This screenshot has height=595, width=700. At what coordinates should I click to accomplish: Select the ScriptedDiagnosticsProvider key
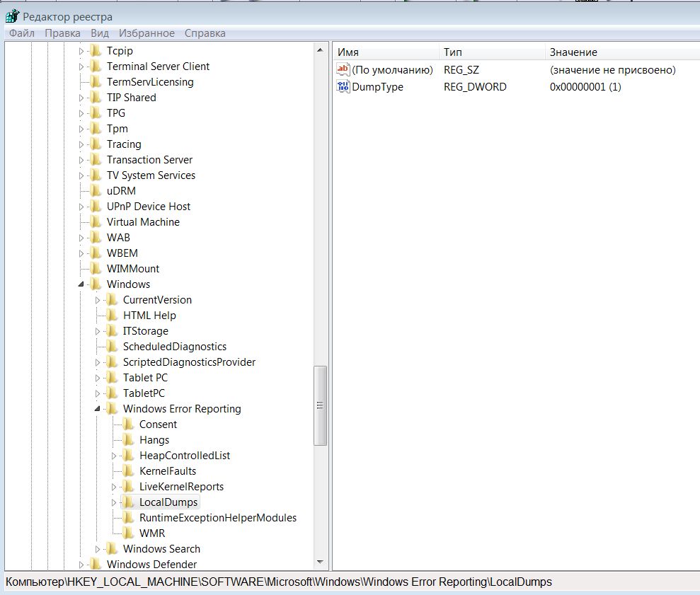(x=189, y=362)
